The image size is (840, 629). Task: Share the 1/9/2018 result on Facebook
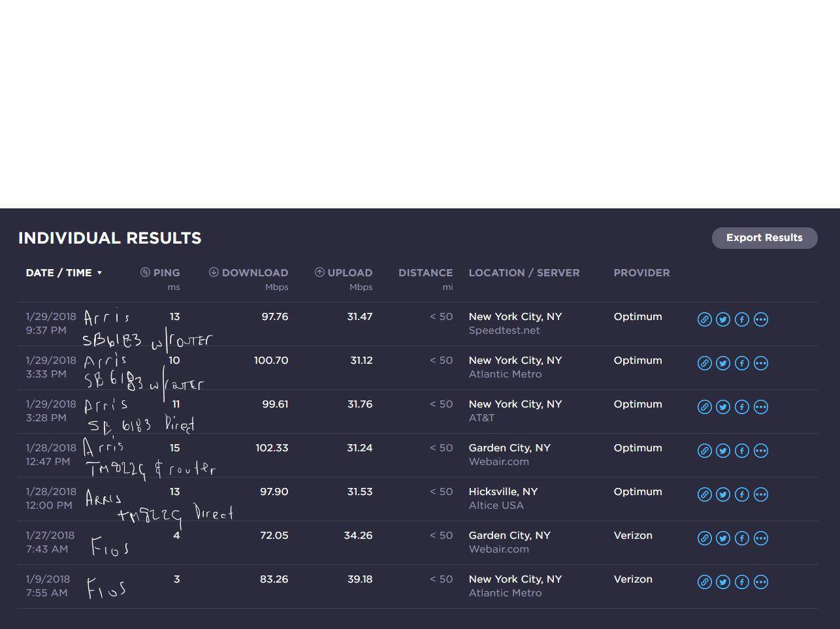pos(742,582)
